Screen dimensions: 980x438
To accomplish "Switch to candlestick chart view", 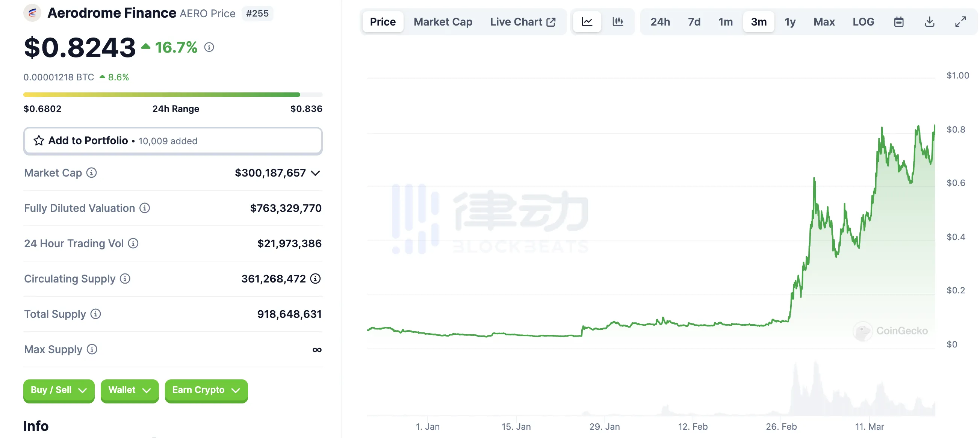I will point(618,22).
